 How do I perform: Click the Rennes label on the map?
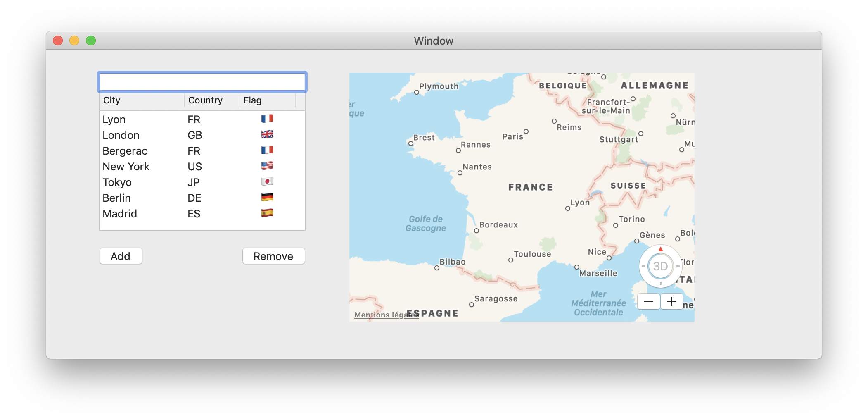(476, 145)
